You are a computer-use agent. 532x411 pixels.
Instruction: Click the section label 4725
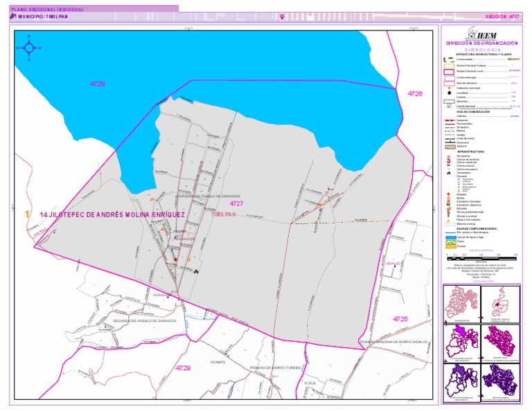[x=400, y=319]
